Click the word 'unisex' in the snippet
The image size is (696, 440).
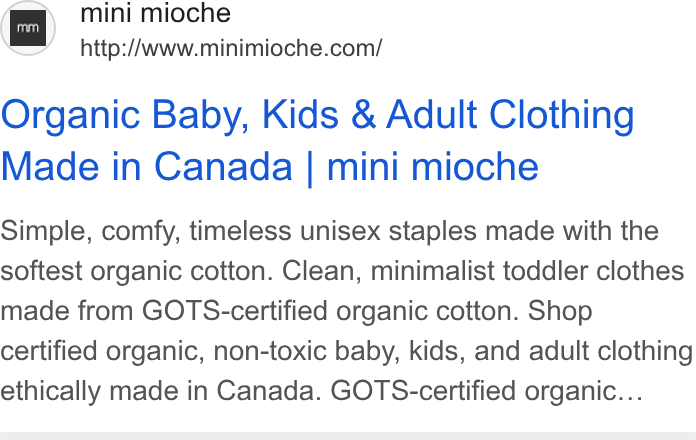coord(340,231)
